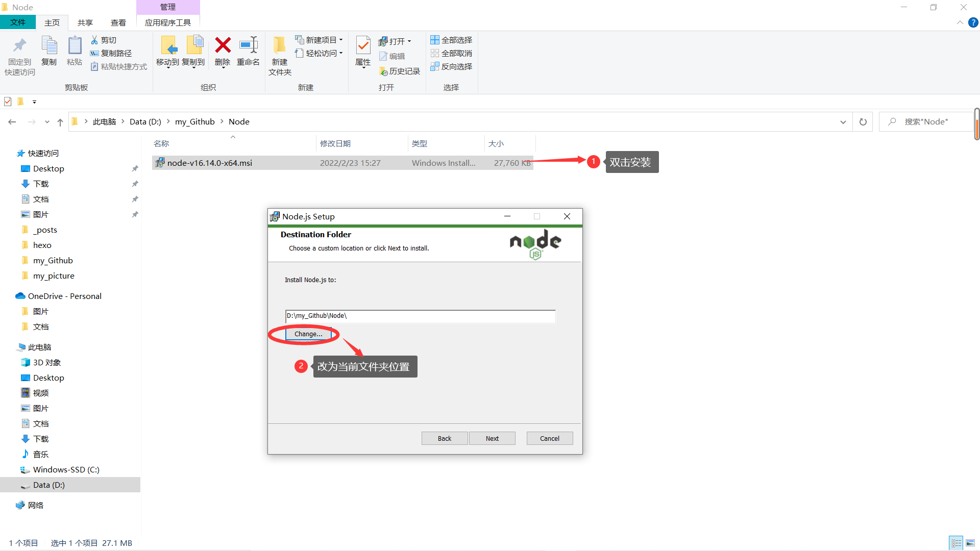Click the Search "Node" box
Image resolution: width=980 pixels, height=551 pixels.
pyautogui.click(x=926, y=122)
